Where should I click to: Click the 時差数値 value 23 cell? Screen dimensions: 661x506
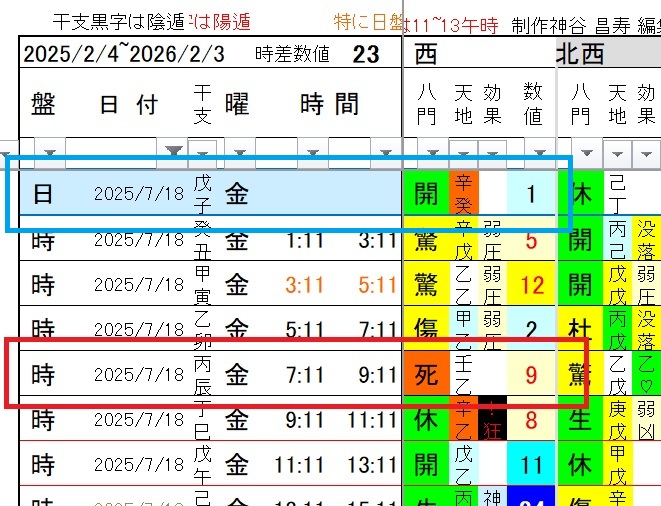365,53
